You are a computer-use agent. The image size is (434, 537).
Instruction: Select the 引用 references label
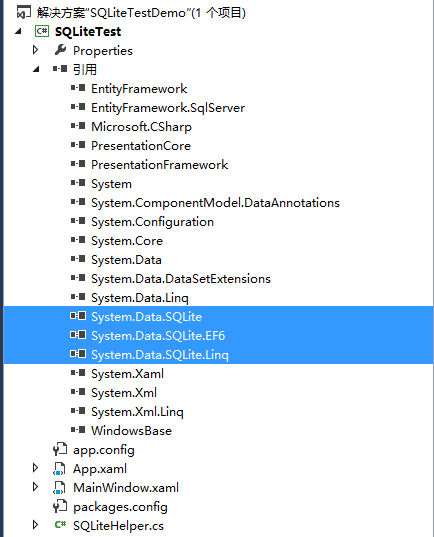coord(85,70)
